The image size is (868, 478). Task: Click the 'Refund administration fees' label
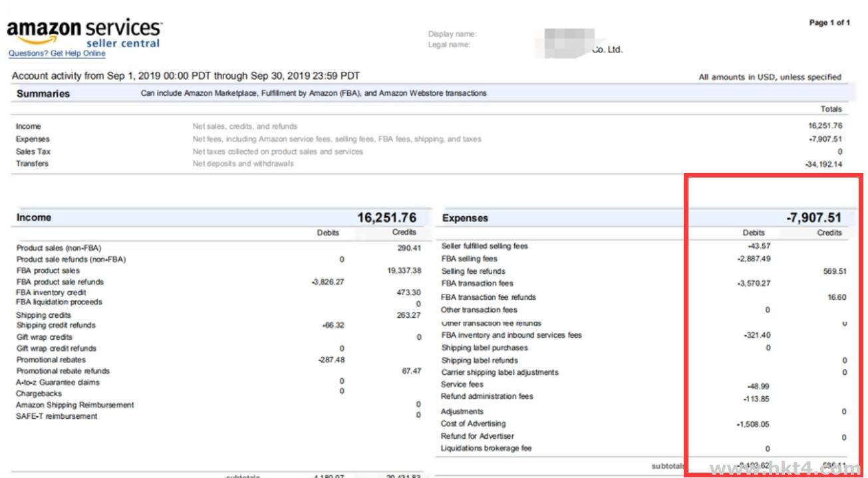[487, 396]
